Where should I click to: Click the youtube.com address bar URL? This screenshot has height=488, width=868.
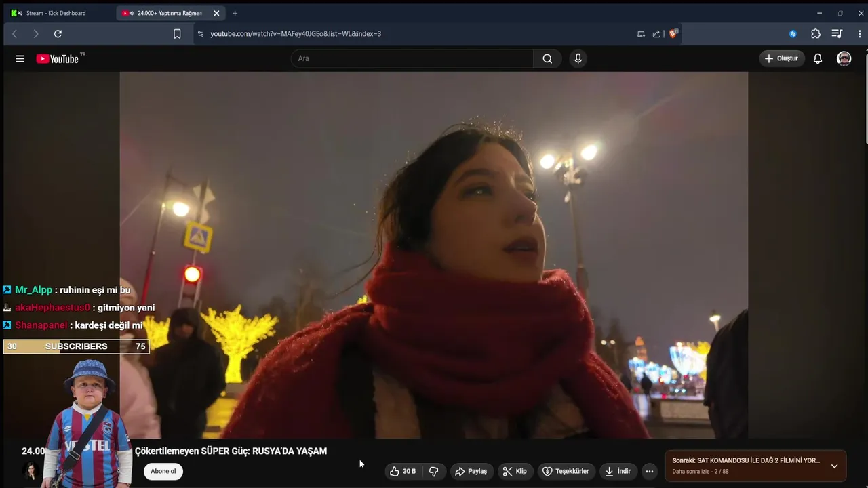pos(296,34)
